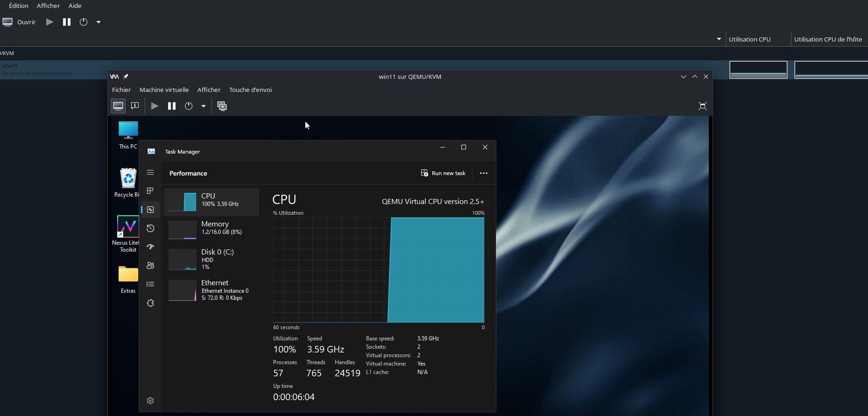Open the App history page icon
This screenshot has width=868, height=416.
(x=150, y=228)
